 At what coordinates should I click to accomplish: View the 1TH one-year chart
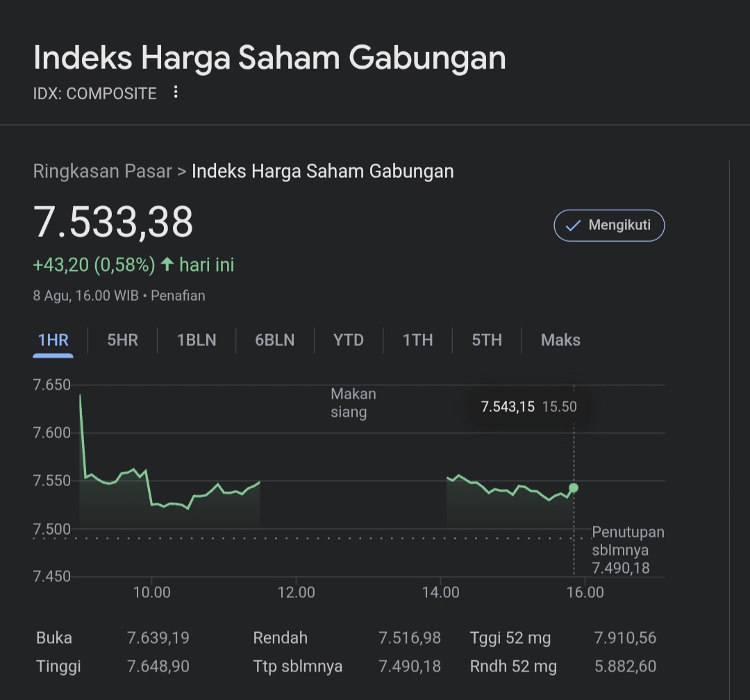(417, 340)
